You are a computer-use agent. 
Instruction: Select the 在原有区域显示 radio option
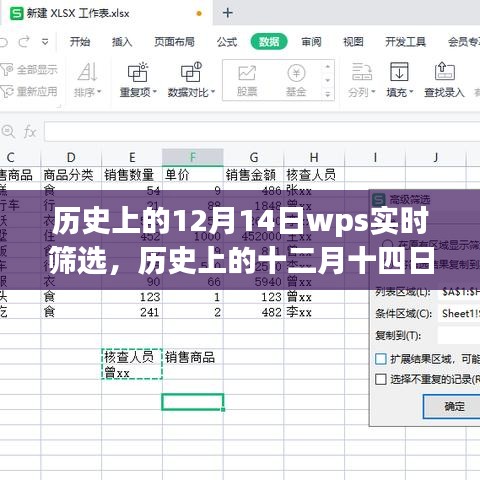tap(388, 244)
